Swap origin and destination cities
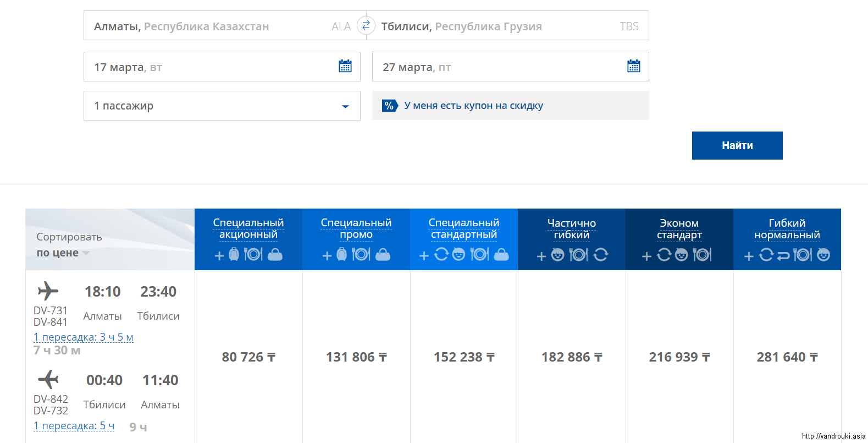This screenshot has width=868, height=443. click(366, 25)
